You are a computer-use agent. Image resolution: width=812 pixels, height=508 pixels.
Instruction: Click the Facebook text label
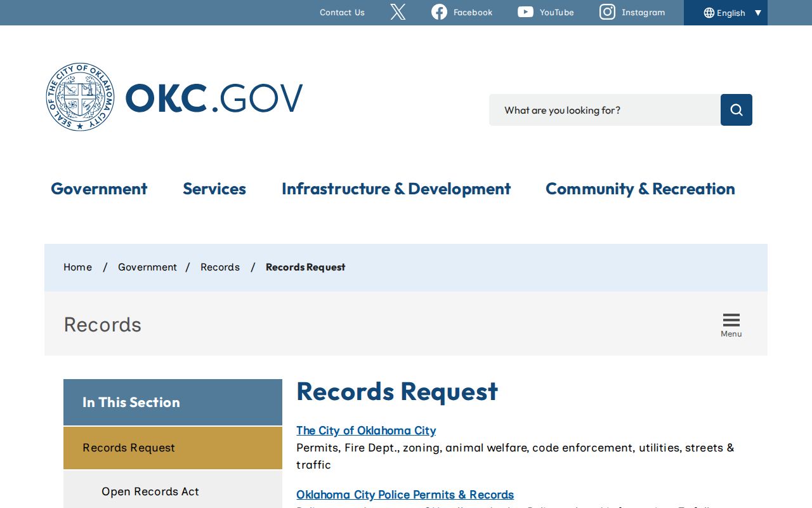coord(473,12)
